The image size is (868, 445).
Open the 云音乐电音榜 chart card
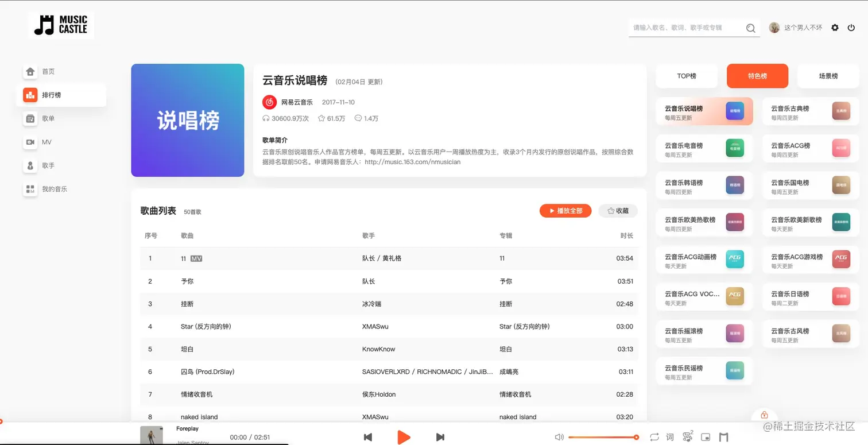point(704,148)
